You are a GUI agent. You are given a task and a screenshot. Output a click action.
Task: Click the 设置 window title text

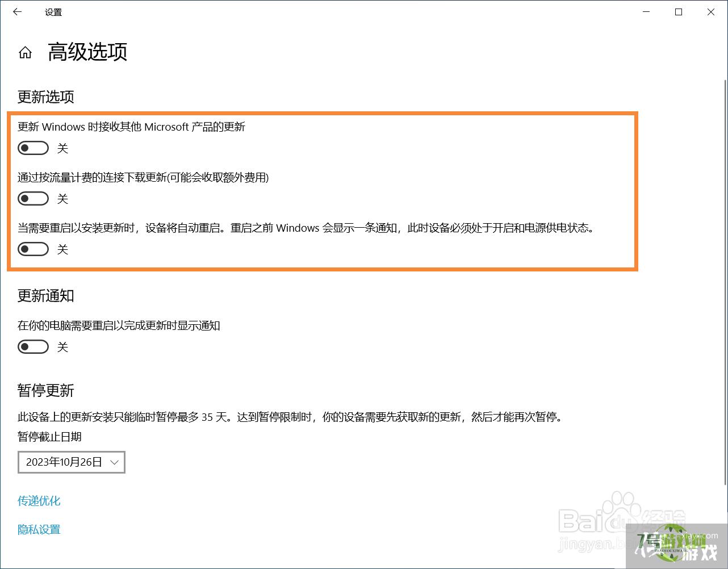[53, 12]
